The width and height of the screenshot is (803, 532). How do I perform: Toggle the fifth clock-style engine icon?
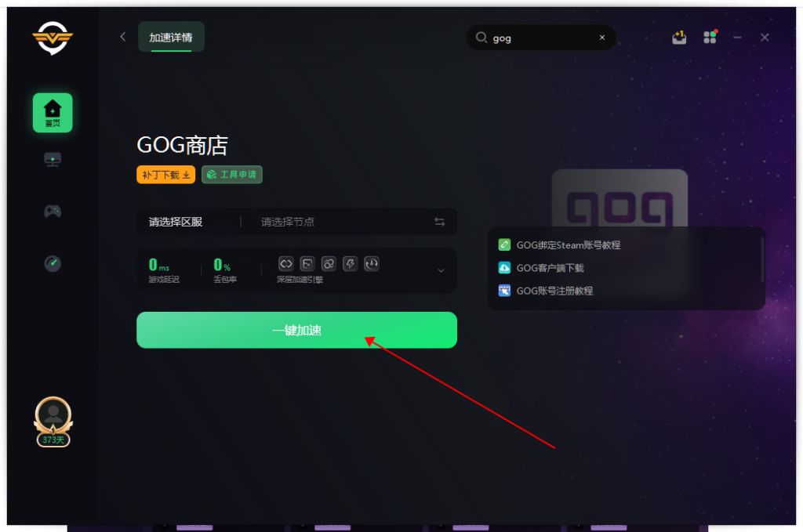pyautogui.click(x=371, y=264)
